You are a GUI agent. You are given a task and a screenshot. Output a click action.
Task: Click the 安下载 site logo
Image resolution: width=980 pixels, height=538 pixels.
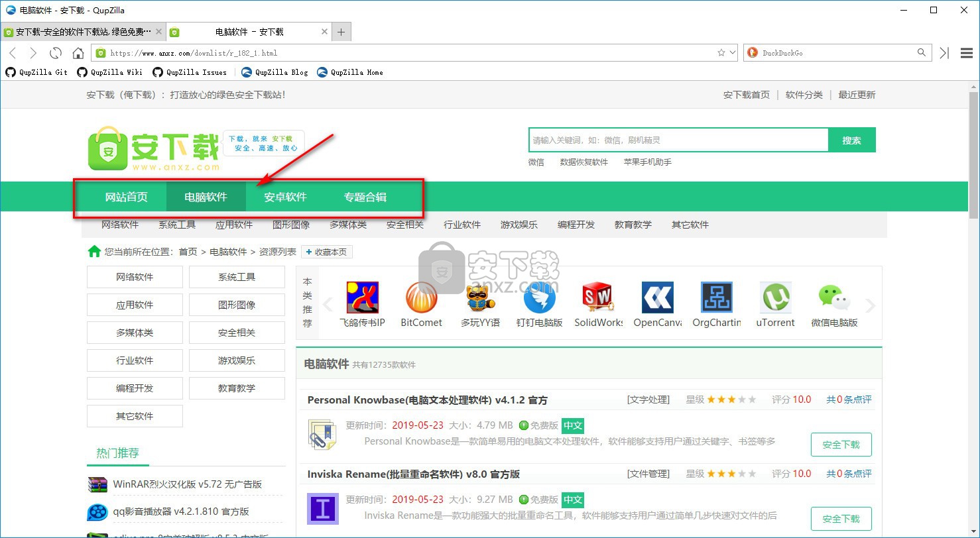[x=154, y=150]
